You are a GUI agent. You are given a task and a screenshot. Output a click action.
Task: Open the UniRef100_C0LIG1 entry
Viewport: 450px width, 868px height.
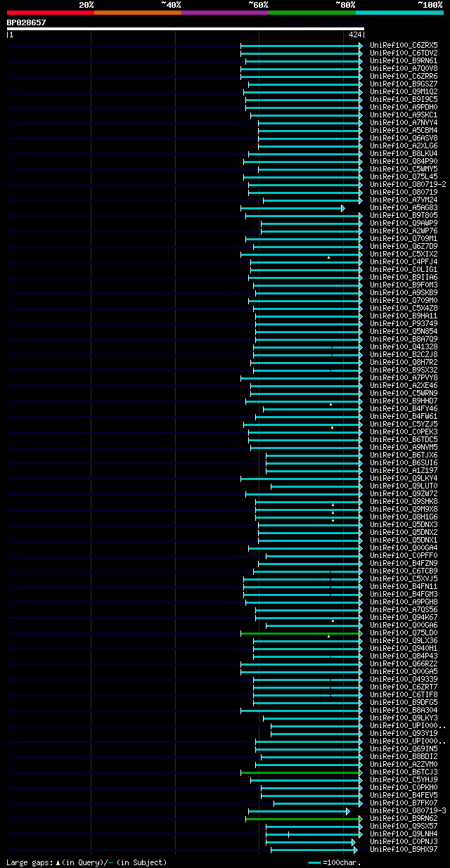pyautogui.click(x=404, y=269)
